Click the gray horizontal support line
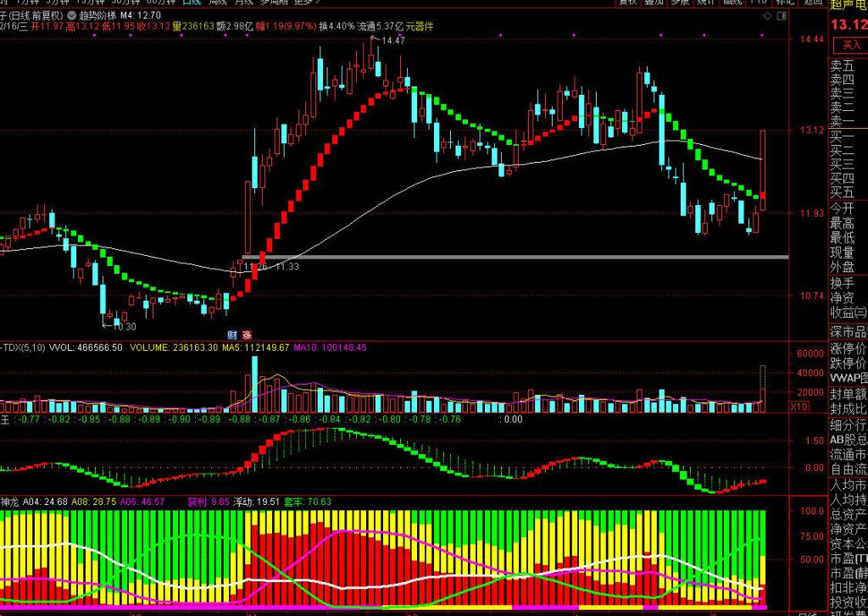This screenshot has width=868, height=616. click(x=509, y=256)
